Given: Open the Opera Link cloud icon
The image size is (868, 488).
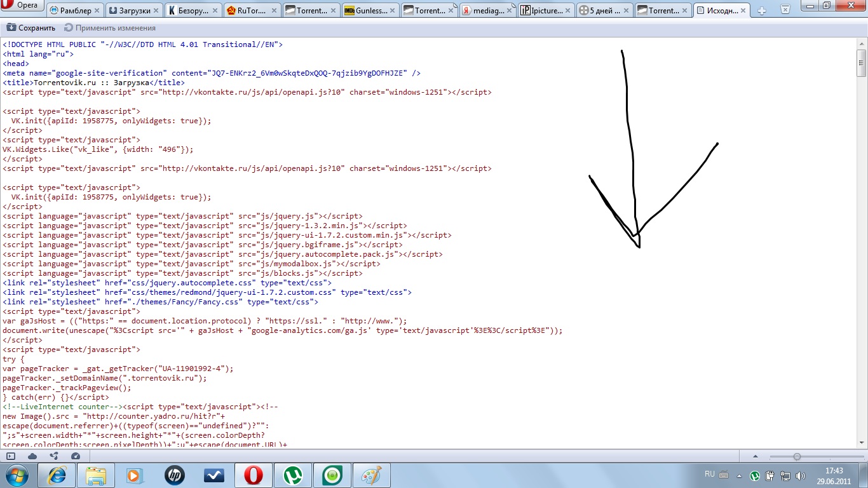Looking at the screenshot, I should click(x=32, y=456).
